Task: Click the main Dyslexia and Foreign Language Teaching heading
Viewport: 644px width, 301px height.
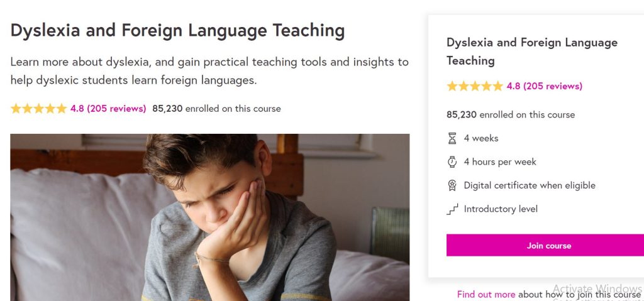Action: point(177,31)
